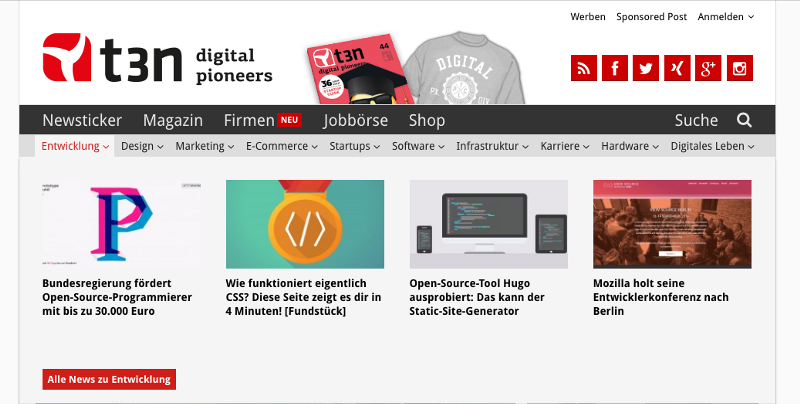Open the Shop section
Screen dimensions: 800x404
pos(427,120)
